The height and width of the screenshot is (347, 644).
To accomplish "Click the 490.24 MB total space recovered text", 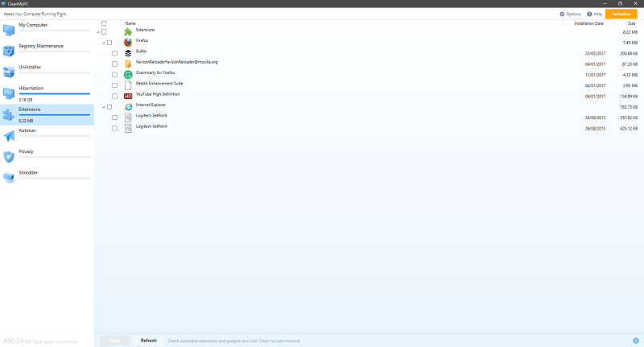I will tap(40, 341).
